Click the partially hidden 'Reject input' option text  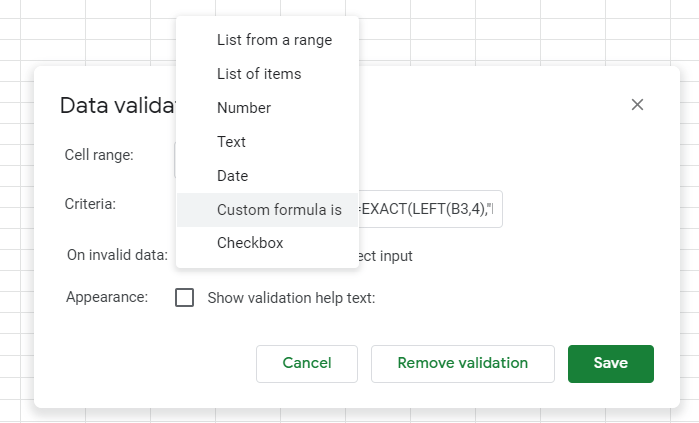tap(386, 256)
